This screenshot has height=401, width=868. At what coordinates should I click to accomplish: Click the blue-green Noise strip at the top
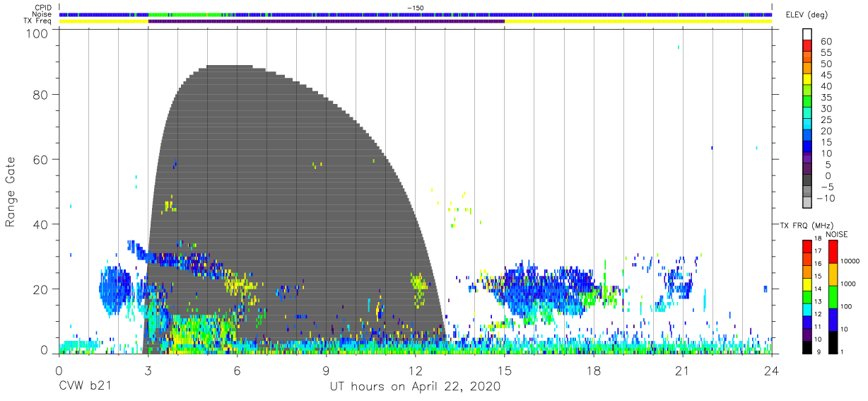click(x=416, y=14)
